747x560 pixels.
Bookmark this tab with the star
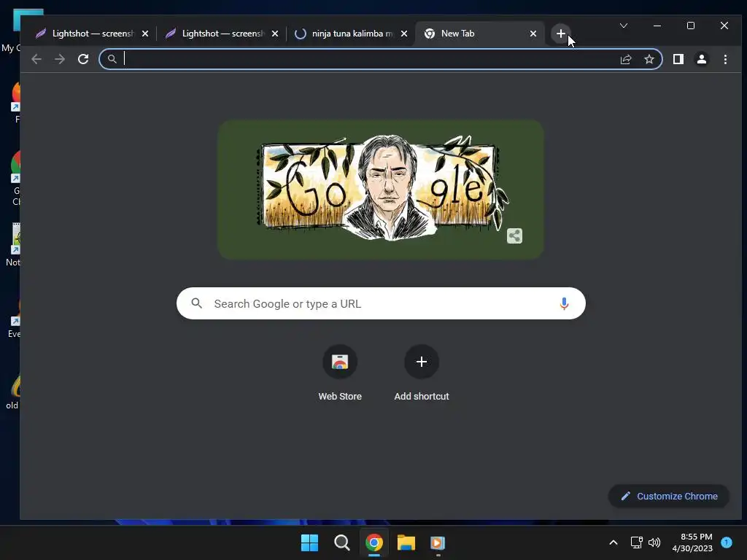[x=649, y=59]
